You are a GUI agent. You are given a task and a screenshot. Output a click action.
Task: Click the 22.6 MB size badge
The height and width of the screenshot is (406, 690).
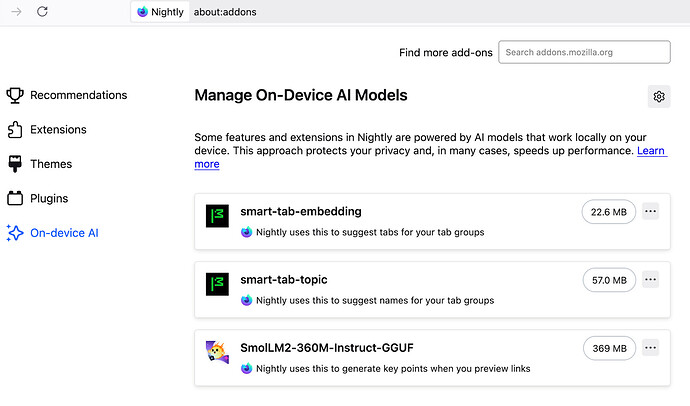[x=609, y=212]
